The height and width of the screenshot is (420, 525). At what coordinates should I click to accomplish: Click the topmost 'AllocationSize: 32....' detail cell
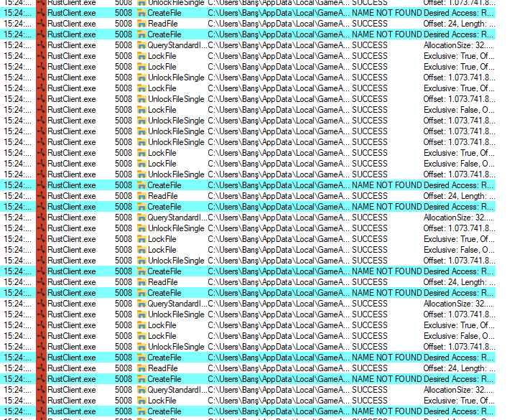tap(457, 45)
